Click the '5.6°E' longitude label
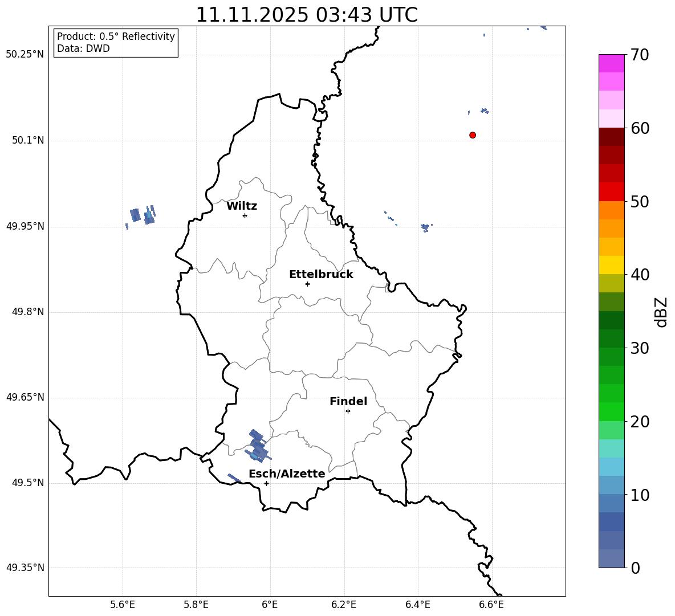The image size is (675, 616). coord(123,605)
